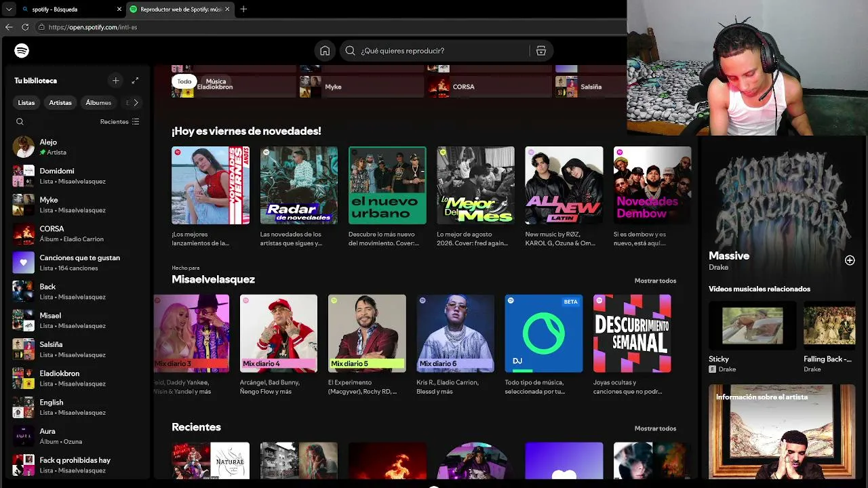
Task: Open the Recientes sort dropdown
Action: (x=119, y=122)
